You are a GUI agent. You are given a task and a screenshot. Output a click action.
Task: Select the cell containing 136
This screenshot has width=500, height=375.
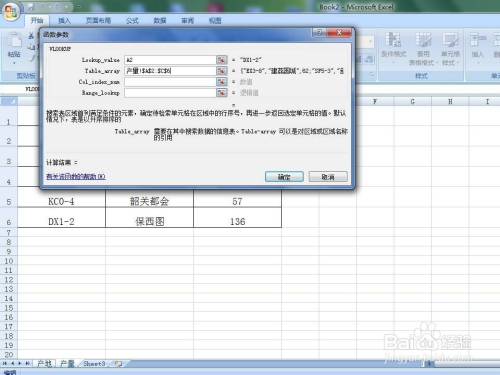coord(237,218)
